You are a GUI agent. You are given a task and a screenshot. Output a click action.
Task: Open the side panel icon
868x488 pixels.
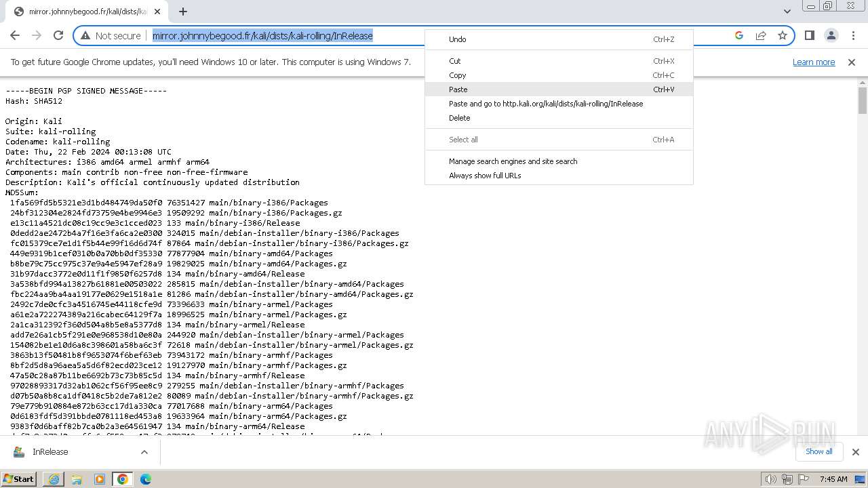(x=809, y=35)
